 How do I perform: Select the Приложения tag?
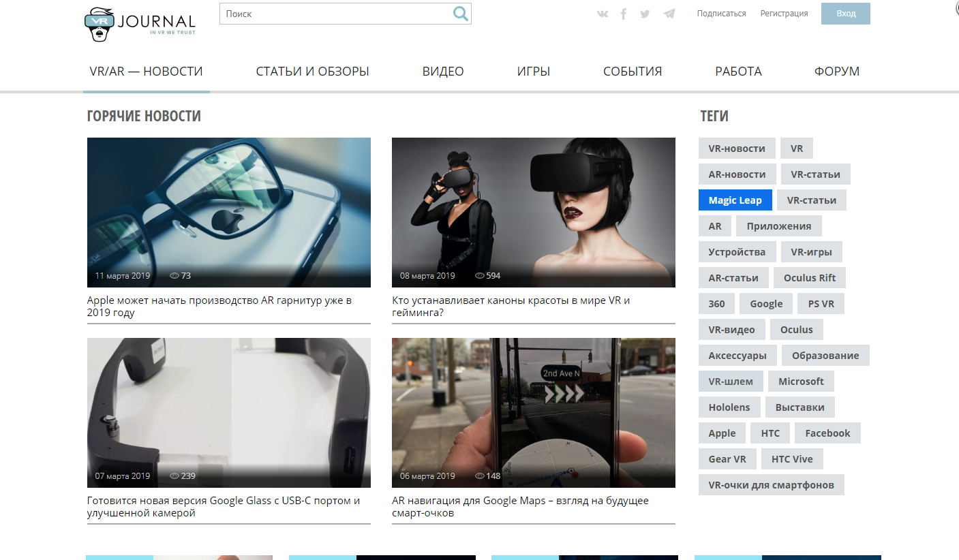tap(779, 226)
